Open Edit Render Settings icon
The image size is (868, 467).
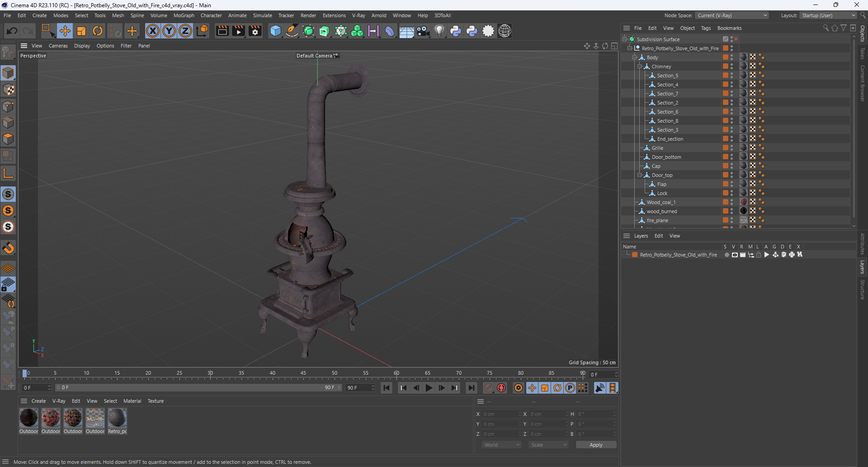(255, 31)
